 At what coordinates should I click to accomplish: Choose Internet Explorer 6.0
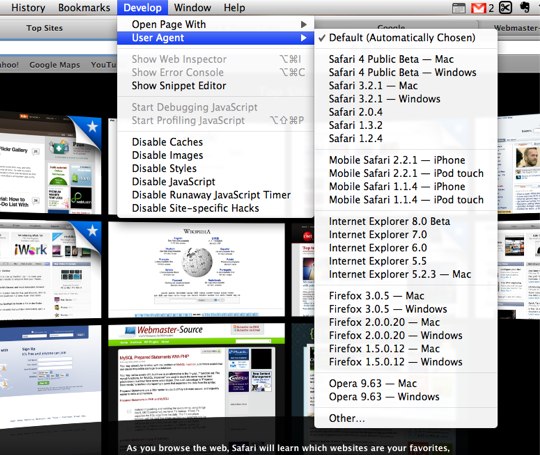click(406, 248)
